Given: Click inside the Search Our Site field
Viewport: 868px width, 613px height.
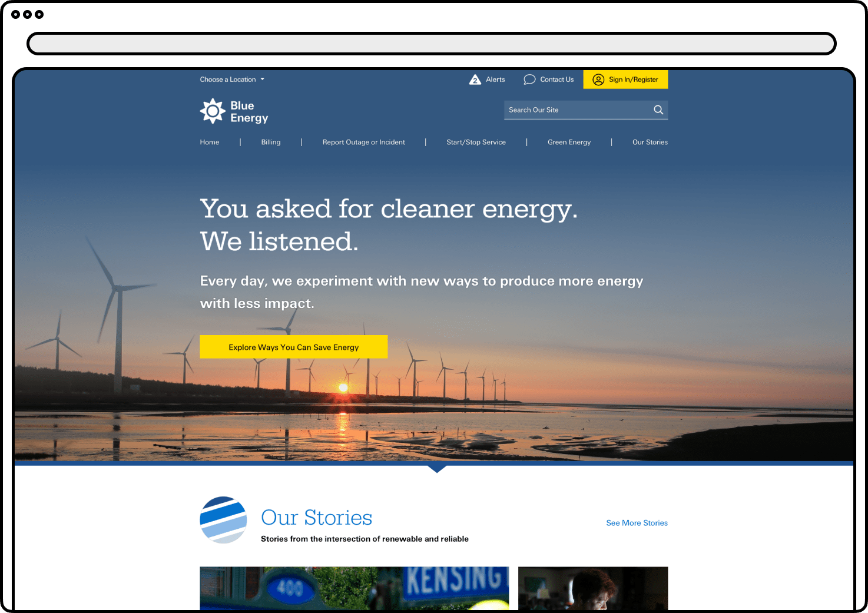Looking at the screenshot, I should (565, 110).
